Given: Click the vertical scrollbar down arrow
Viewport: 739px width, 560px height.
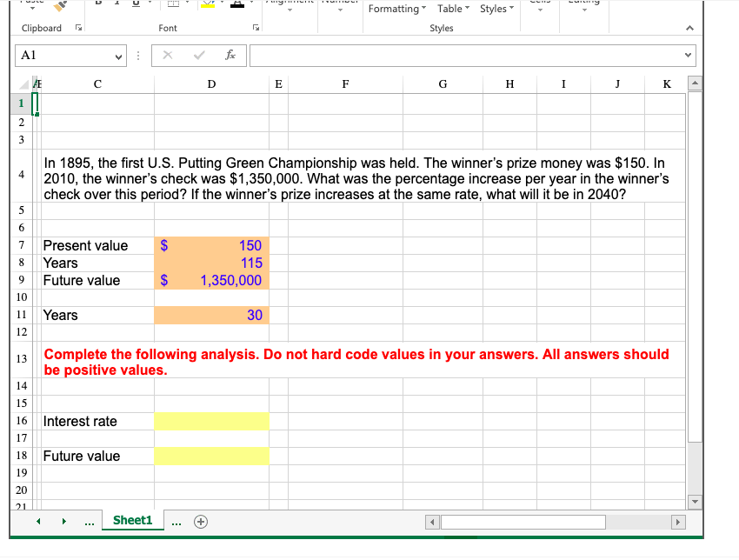Looking at the screenshot, I should (x=695, y=502).
